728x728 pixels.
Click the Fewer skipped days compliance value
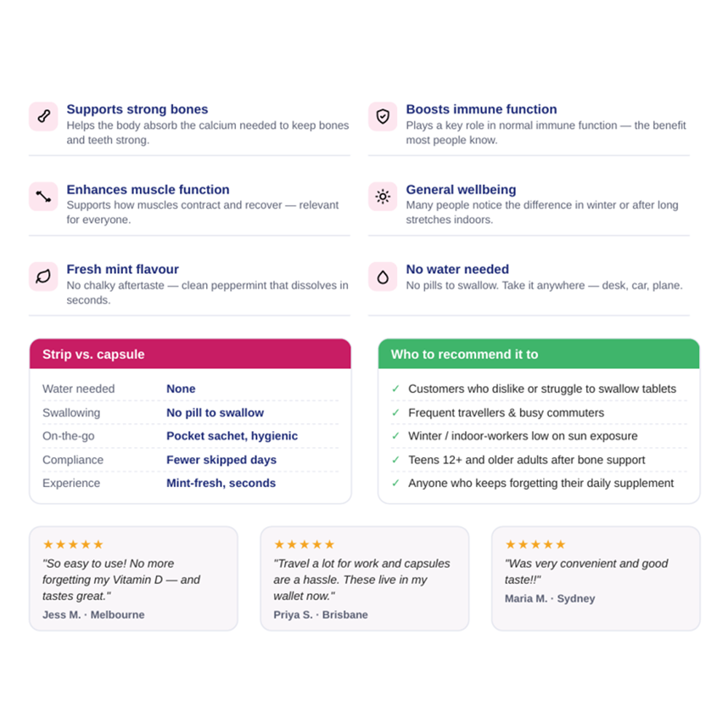point(221,459)
